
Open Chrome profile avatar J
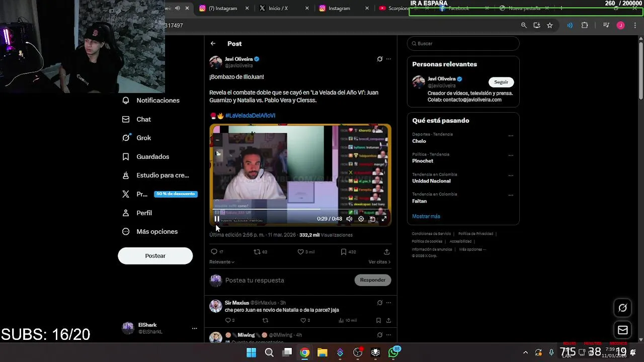tap(620, 25)
